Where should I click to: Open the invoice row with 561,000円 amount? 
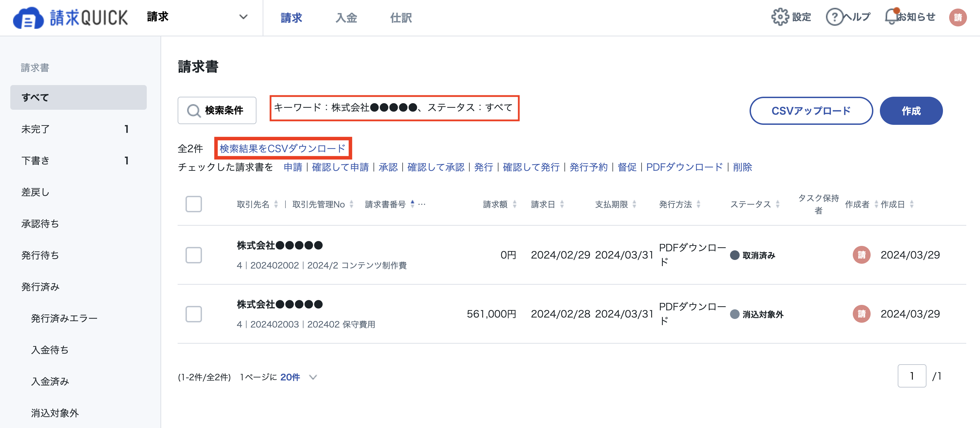point(571,314)
